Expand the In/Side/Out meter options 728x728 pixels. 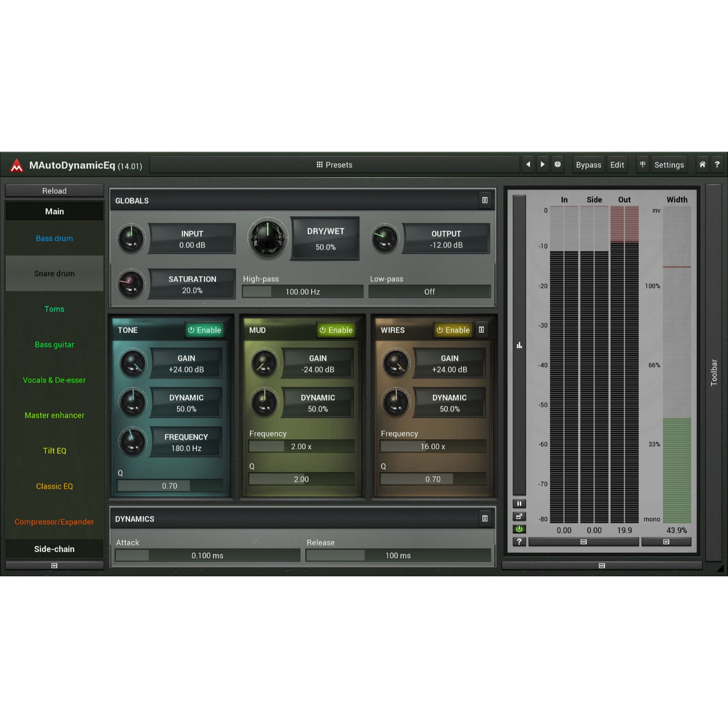(583, 542)
